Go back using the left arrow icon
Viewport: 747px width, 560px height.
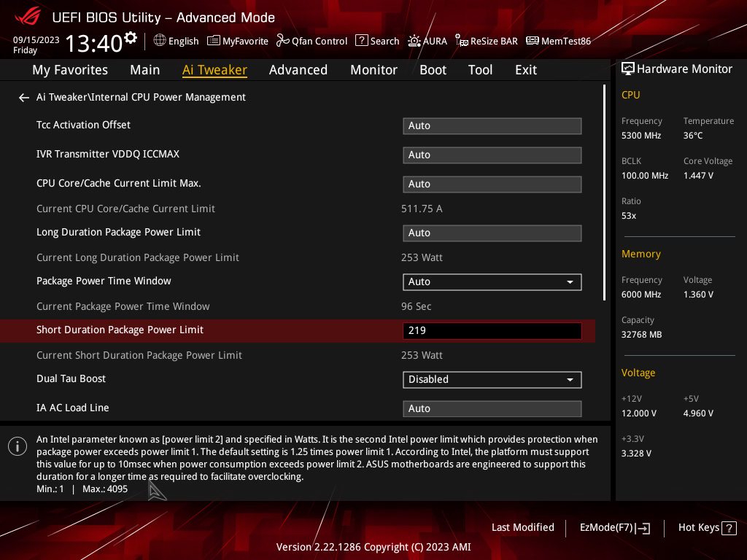tap(24, 98)
